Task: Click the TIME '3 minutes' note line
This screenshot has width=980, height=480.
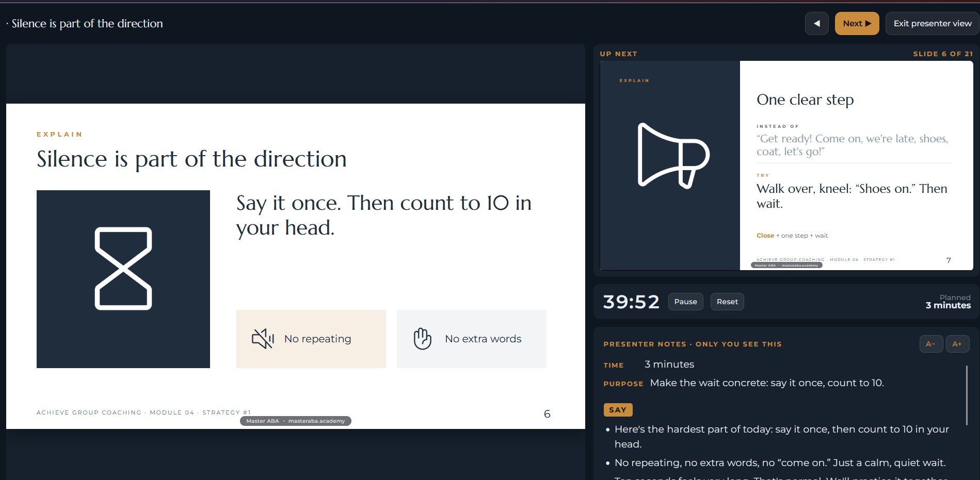Action: point(649,365)
